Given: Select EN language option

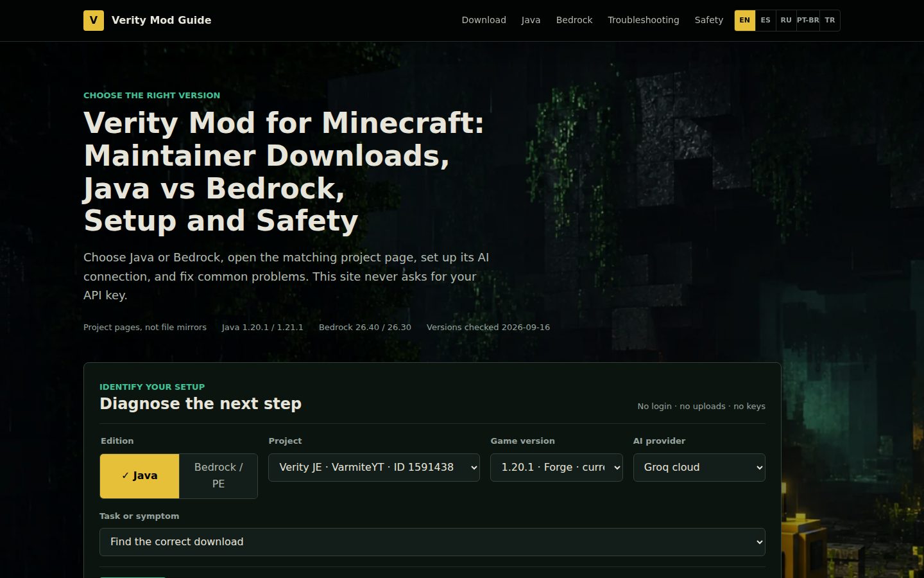Looking at the screenshot, I should click(745, 21).
